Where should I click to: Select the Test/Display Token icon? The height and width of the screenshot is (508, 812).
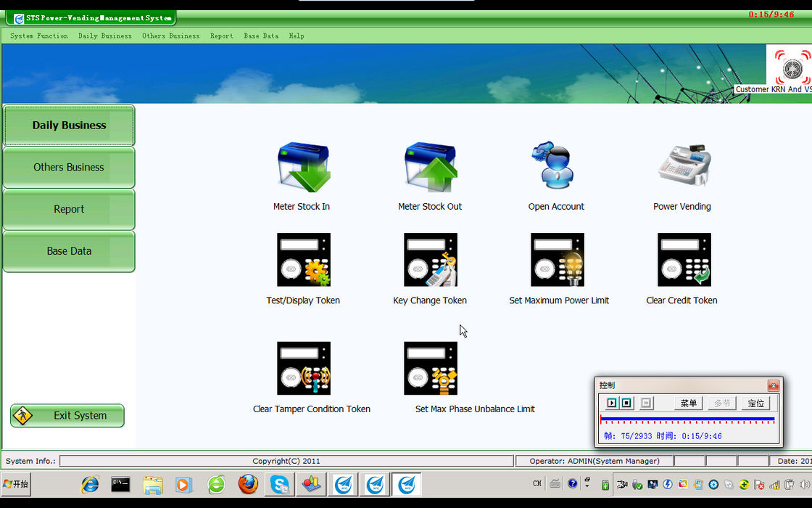(303, 260)
